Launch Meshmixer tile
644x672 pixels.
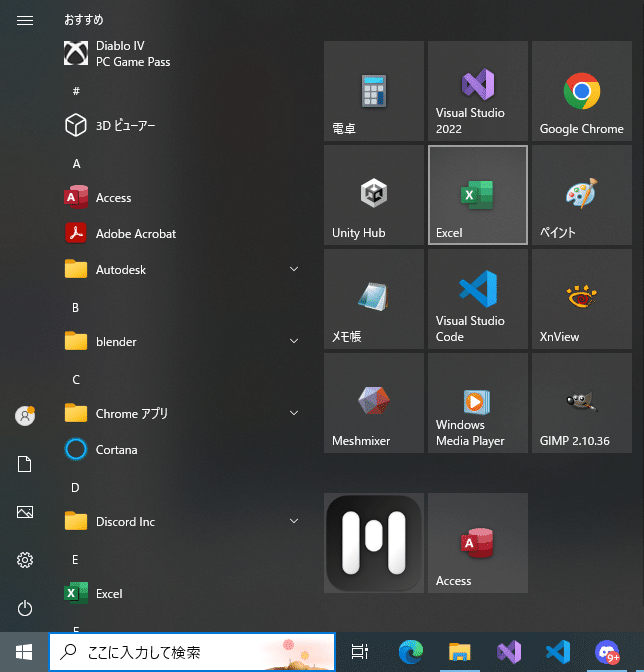(374, 403)
